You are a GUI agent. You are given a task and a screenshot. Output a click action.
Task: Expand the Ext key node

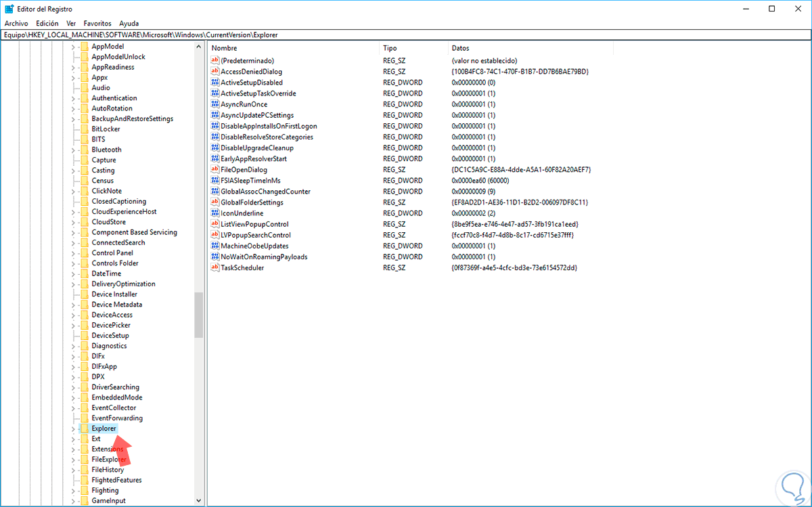coord(73,439)
